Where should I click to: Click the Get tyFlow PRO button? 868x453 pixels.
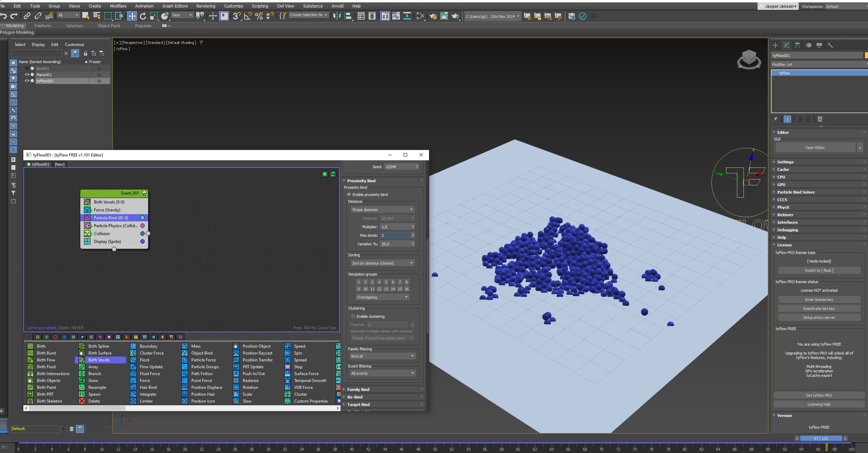click(819, 395)
